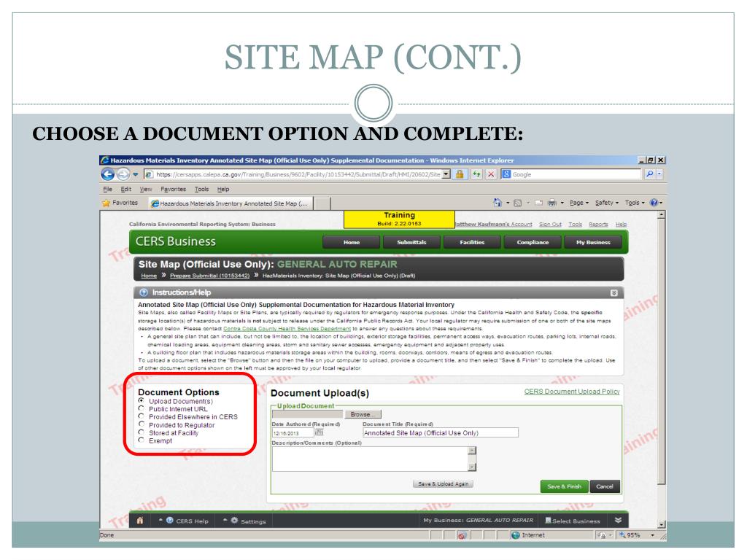Open the Edit menu
The image size is (747, 560).
click(x=125, y=189)
